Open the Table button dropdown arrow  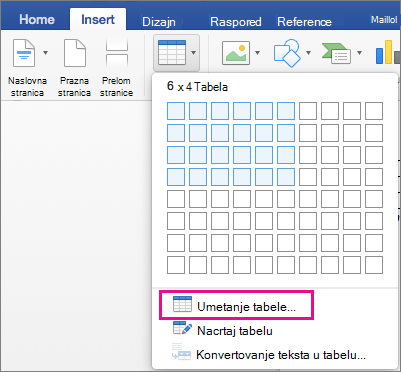(193, 53)
